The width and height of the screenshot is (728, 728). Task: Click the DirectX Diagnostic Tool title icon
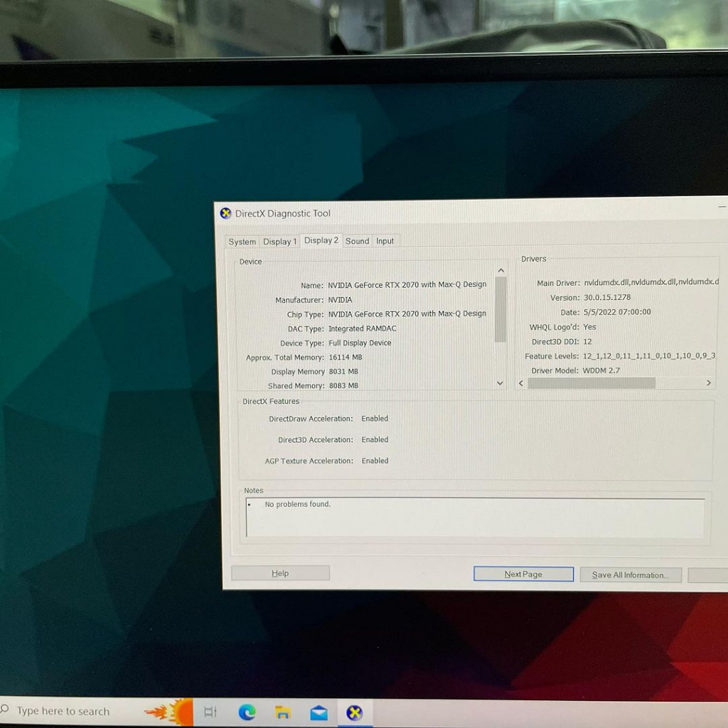(x=225, y=213)
